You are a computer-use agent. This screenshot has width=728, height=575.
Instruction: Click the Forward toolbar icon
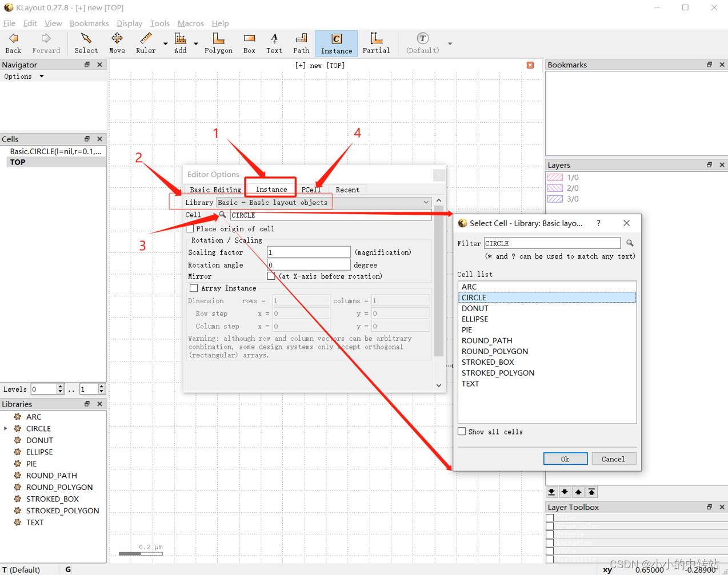(46, 43)
